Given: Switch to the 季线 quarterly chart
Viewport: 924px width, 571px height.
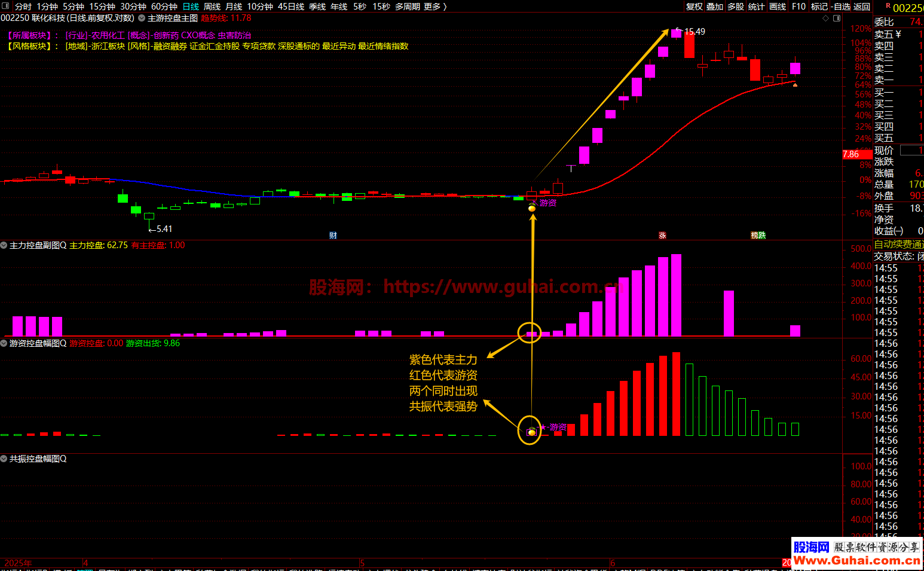Looking at the screenshot, I should (317, 7).
